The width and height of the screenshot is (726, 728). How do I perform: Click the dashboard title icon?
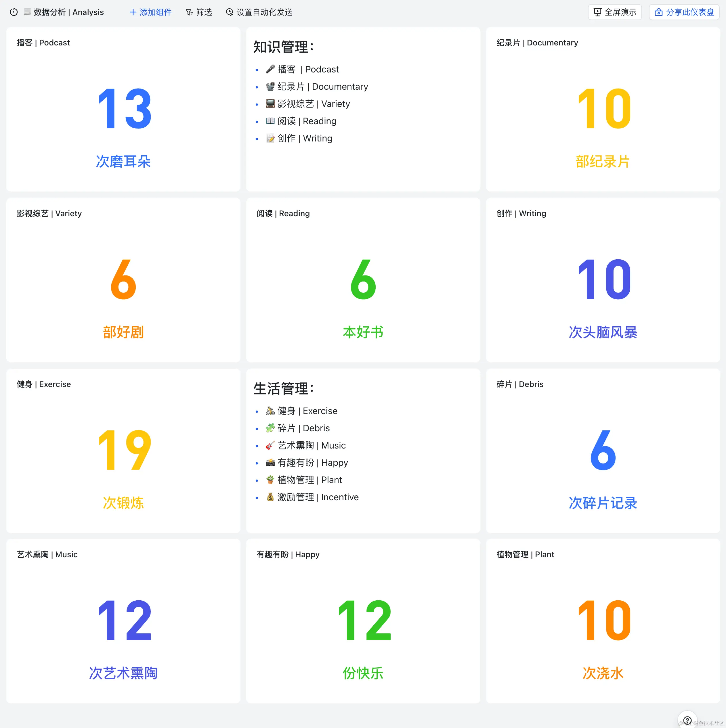tap(27, 12)
